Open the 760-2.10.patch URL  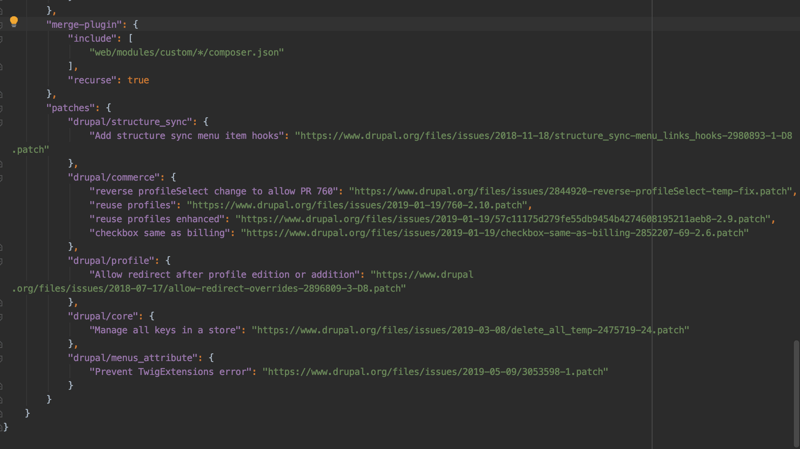357,205
